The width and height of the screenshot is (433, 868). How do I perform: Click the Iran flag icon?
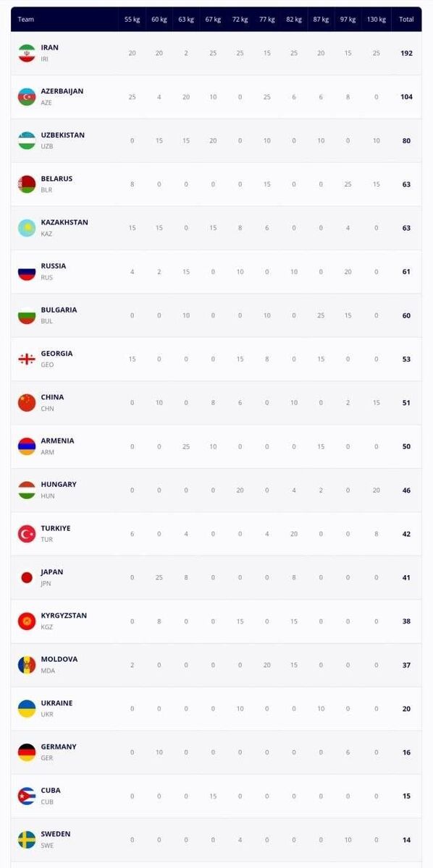click(x=27, y=53)
